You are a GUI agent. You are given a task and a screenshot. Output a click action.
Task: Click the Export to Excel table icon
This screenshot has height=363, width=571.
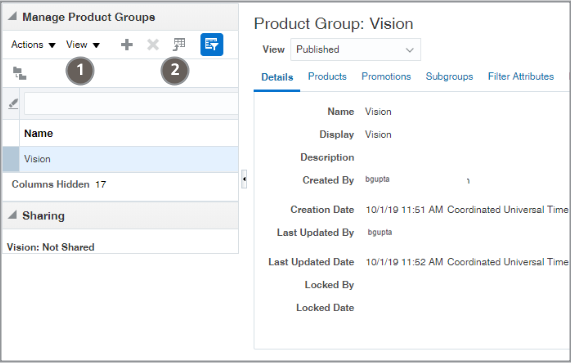click(x=179, y=45)
